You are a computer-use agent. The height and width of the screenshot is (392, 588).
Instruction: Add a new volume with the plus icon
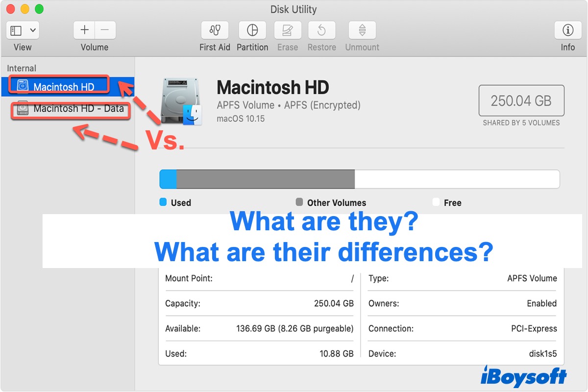(x=84, y=30)
